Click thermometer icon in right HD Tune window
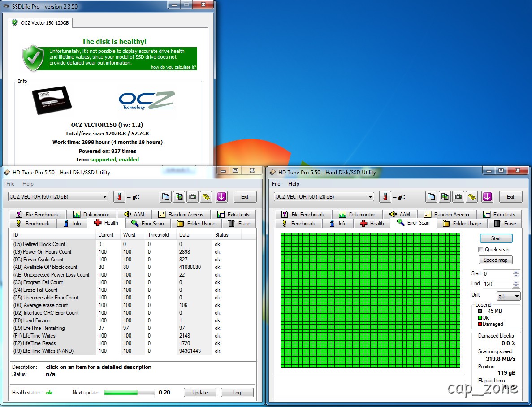Image resolution: width=532 pixels, height=407 pixels. tap(385, 197)
